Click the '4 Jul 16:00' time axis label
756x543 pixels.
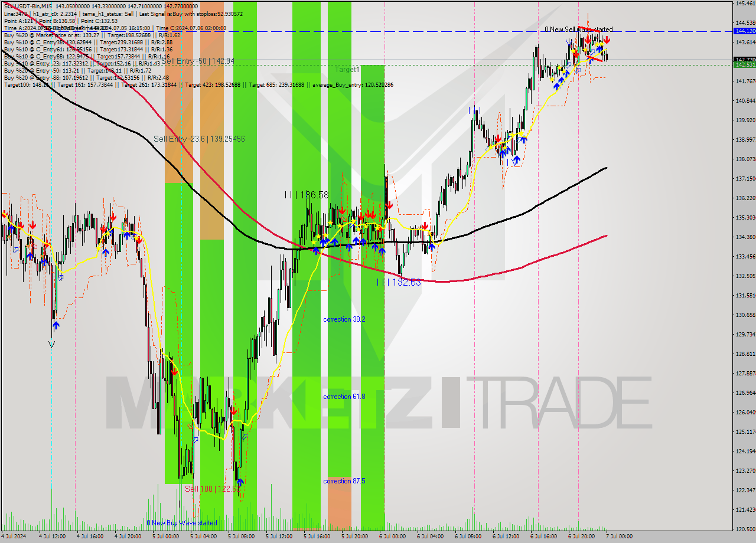[x=90, y=537]
